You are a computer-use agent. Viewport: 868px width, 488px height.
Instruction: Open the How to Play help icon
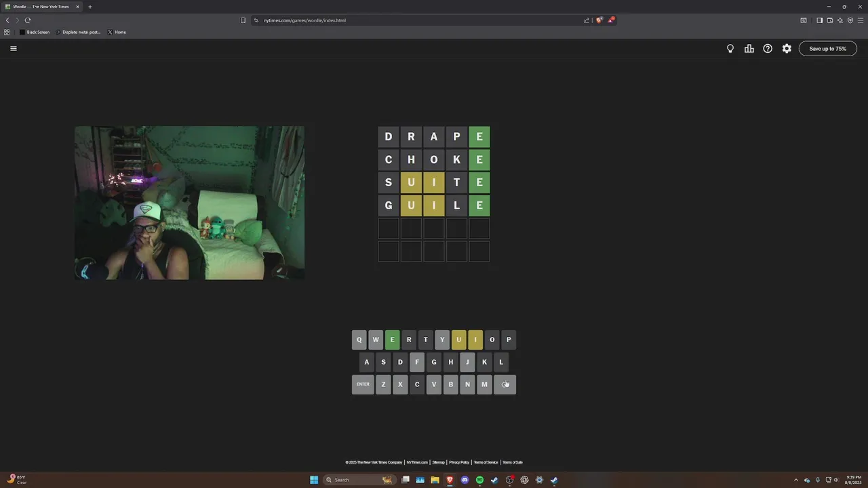click(768, 49)
